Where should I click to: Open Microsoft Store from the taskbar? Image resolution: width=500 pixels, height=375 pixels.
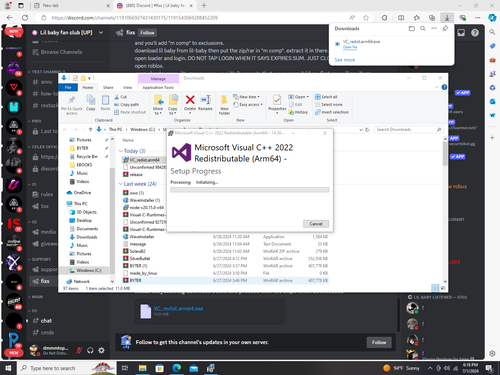159,368
